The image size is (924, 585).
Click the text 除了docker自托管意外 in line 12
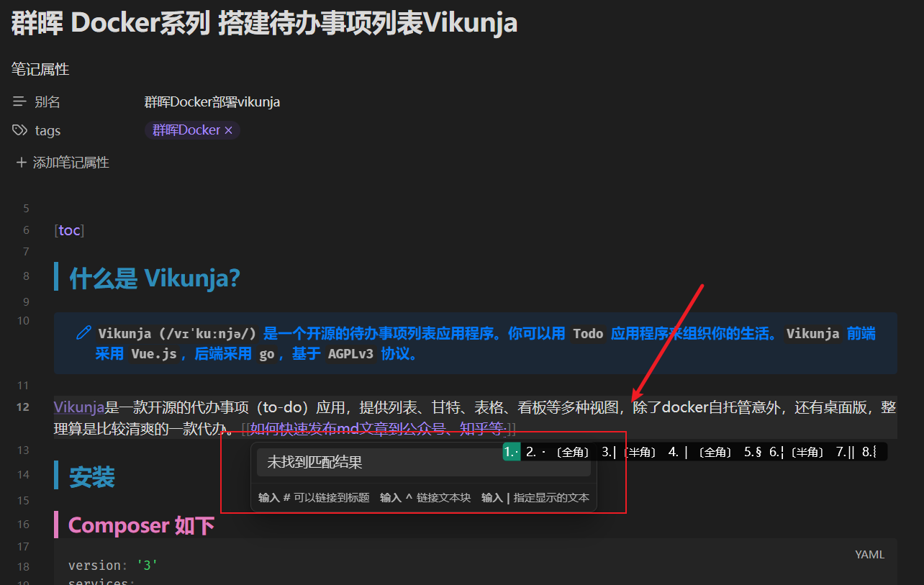[706, 407]
